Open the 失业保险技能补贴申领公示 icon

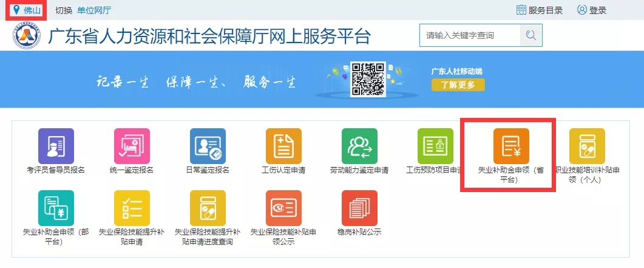284,208
